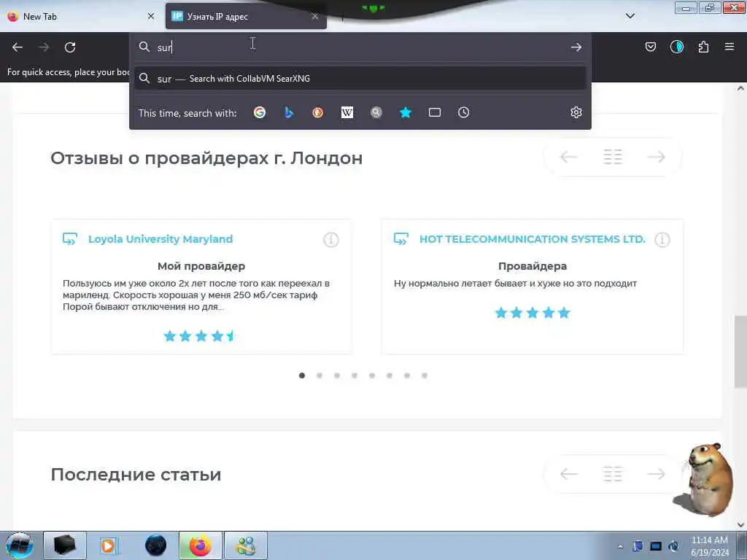Image resolution: width=747 pixels, height=560 pixels.
Task: Click the five-star rating on HOT card
Action: click(533, 313)
